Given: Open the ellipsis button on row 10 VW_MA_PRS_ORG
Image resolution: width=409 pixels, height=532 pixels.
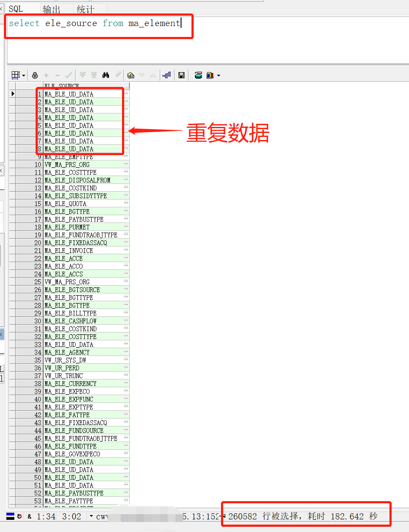Looking at the screenshot, I should (x=126, y=164).
